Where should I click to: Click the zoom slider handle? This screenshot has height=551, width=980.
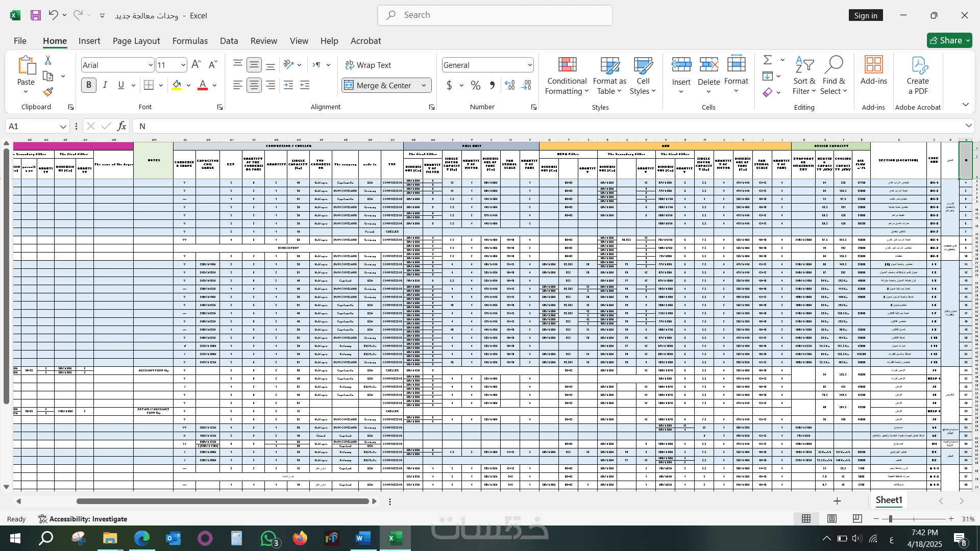click(x=891, y=519)
